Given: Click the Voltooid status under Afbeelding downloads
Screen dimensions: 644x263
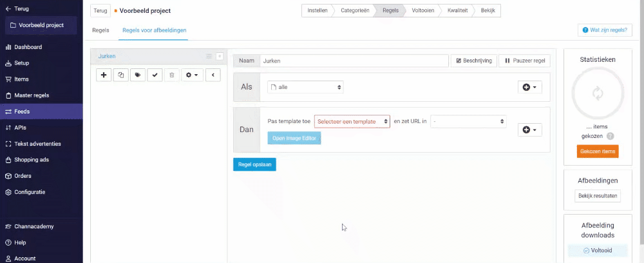Looking at the screenshot, I should click(598, 251).
